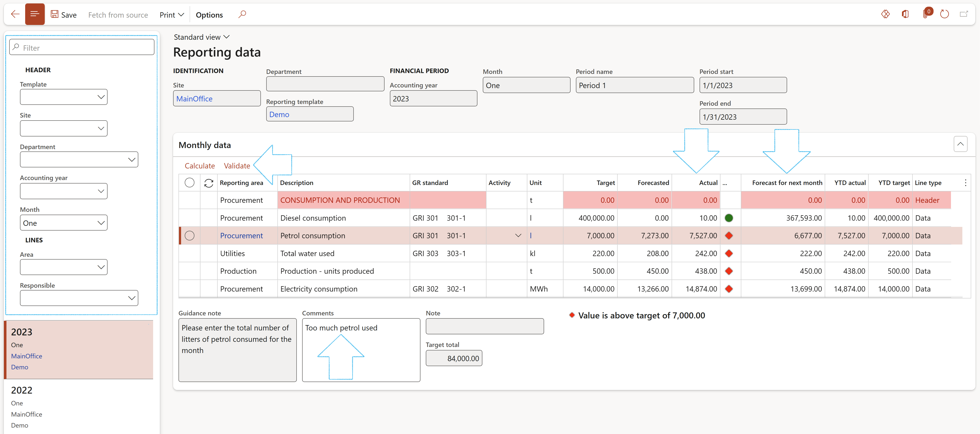This screenshot has width=980, height=434.
Task: Open the Site filter dropdown
Action: (x=101, y=128)
